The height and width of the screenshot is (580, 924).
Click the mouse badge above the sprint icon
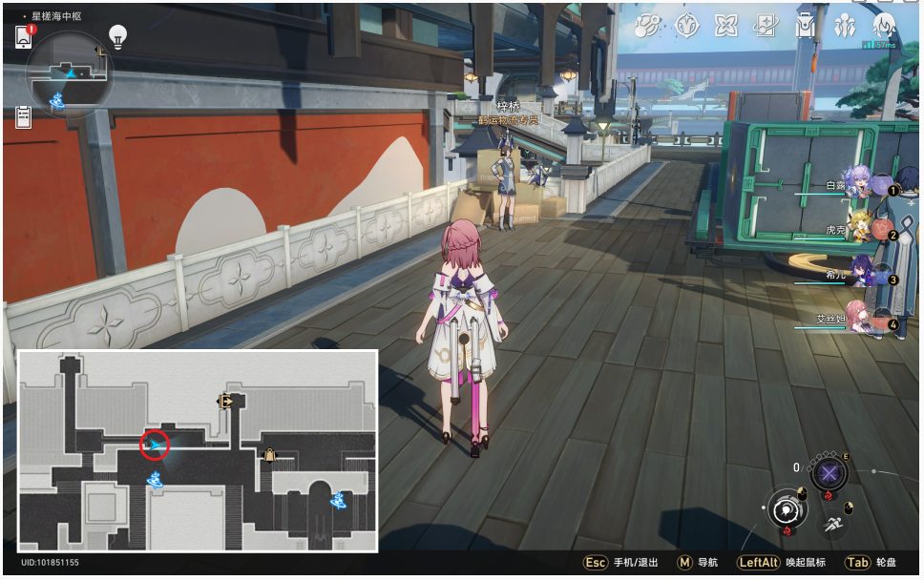coord(849,507)
